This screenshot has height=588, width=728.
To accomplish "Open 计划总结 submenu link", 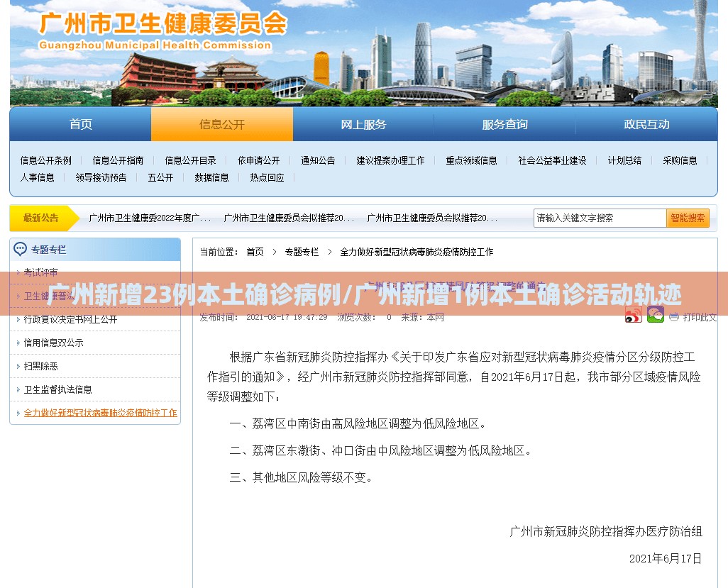I will pyautogui.click(x=624, y=160).
